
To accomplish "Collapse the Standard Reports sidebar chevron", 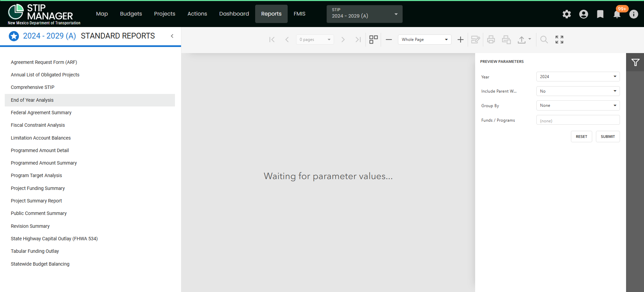I will [172, 36].
